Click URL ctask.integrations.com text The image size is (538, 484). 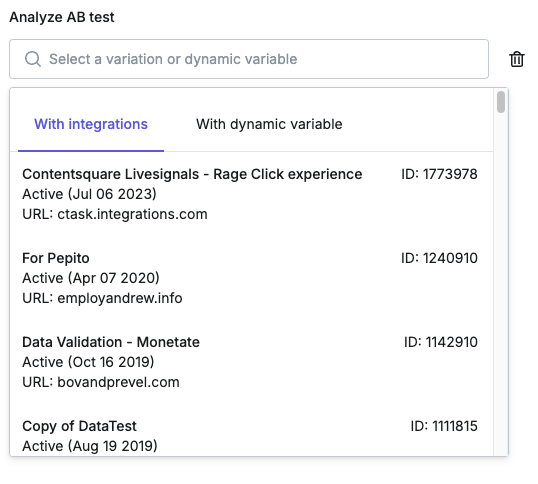tap(115, 214)
